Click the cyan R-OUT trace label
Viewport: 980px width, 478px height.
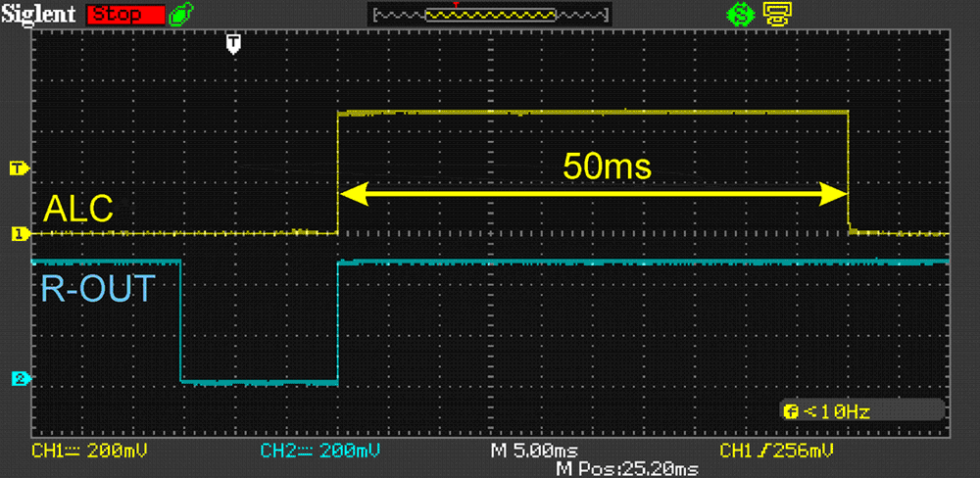coord(96,288)
